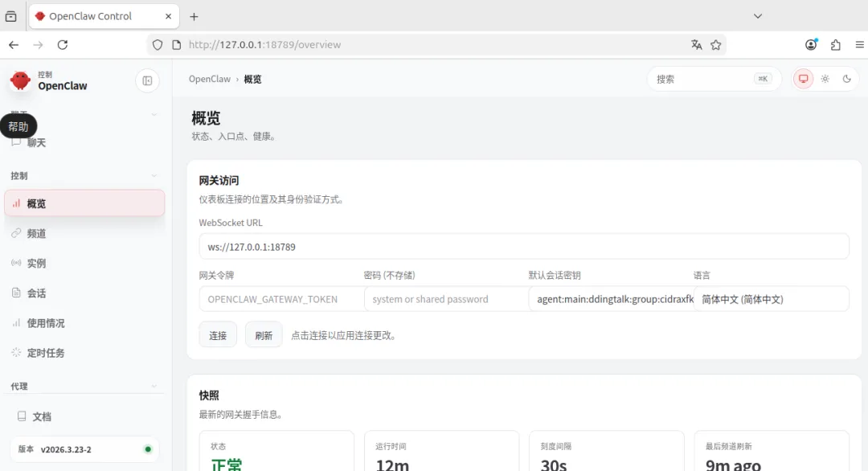This screenshot has height=471, width=868.
Task: Focus the 网关令牌 gateway token field
Action: click(281, 299)
